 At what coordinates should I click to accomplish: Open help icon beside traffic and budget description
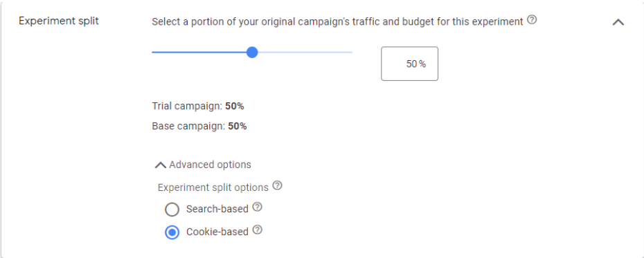click(x=532, y=19)
